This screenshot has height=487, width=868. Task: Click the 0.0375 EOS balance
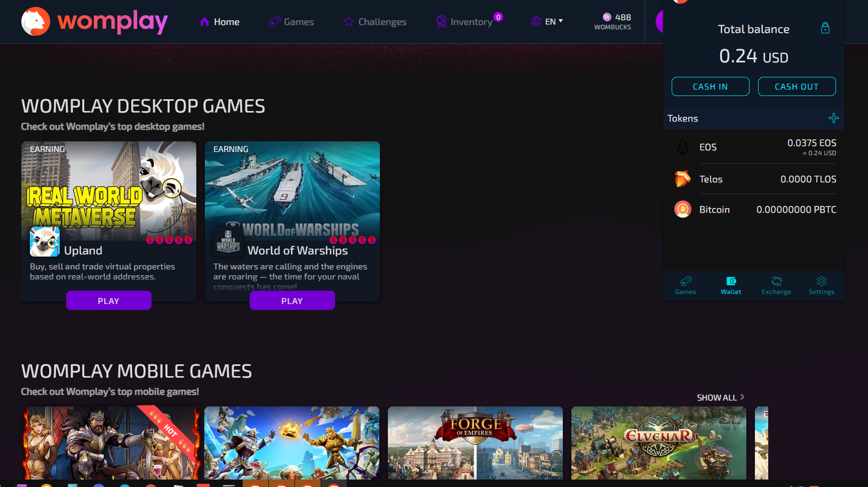(x=812, y=143)
